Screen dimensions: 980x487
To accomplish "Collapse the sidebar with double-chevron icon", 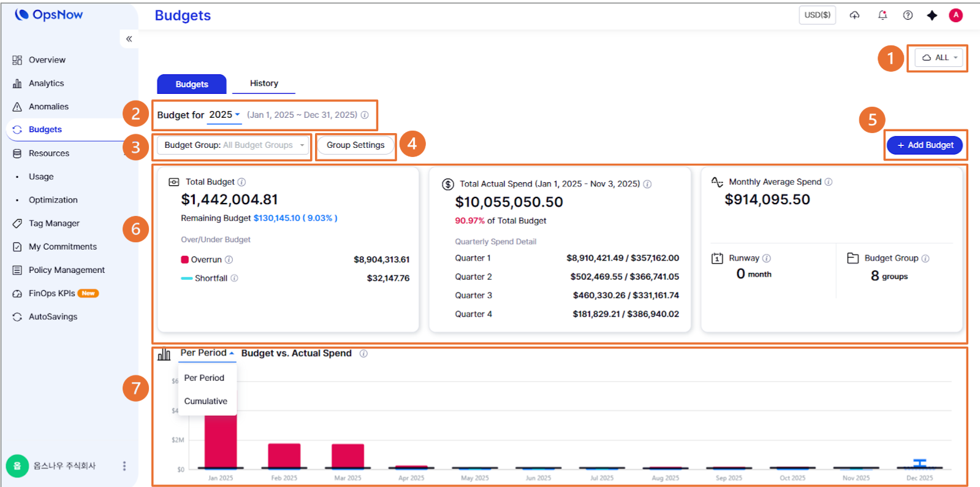I will tap(129, 39).
